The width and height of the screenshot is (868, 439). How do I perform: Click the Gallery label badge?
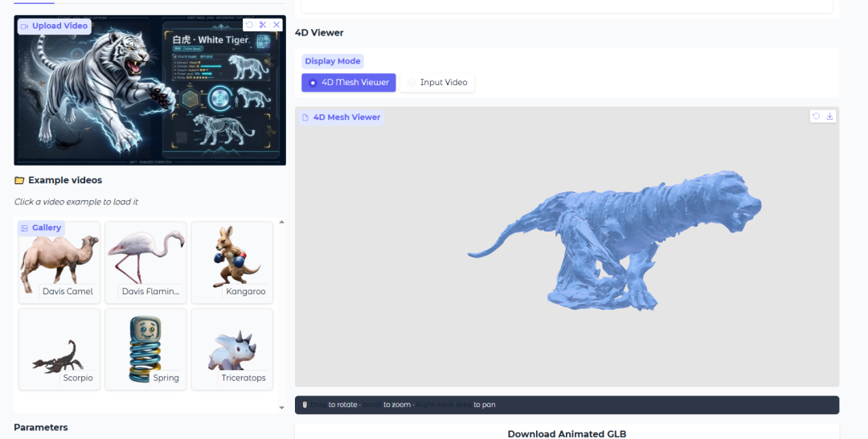42,228
